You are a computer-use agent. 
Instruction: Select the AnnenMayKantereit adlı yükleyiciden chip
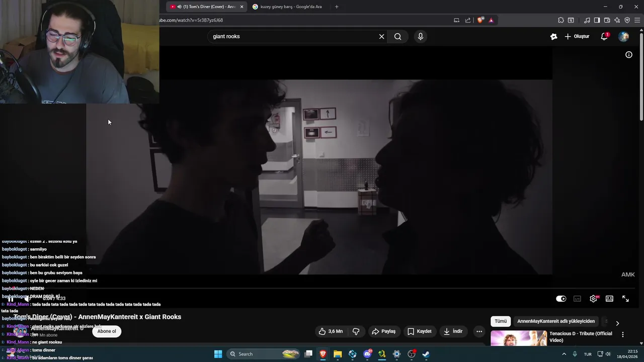click(x=556, y=321)
